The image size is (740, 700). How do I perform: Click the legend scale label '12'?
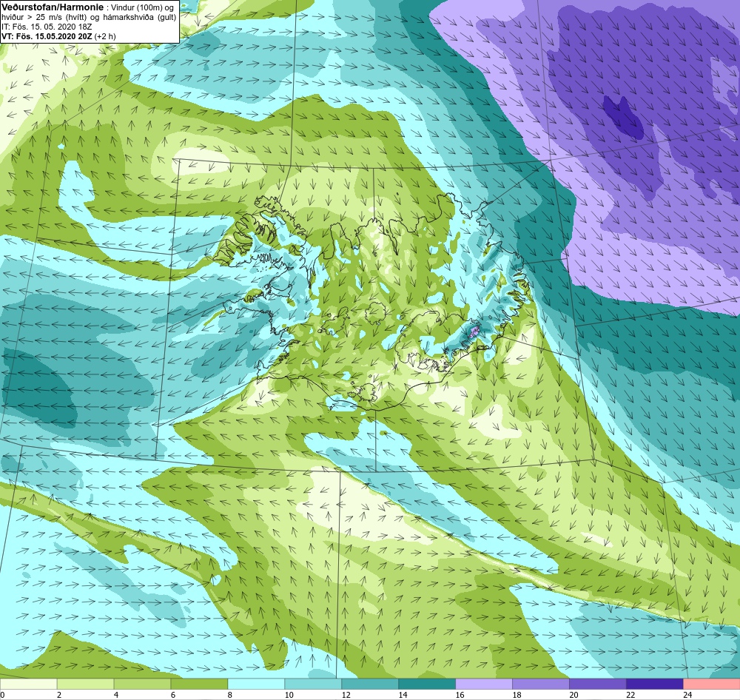pos(346,695)
